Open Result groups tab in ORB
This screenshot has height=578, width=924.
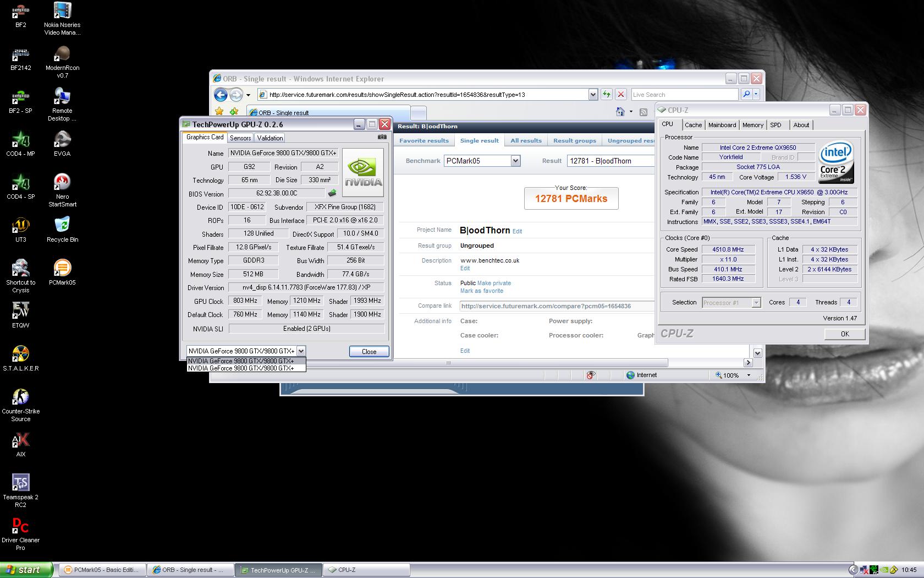(x=575, y=140)
